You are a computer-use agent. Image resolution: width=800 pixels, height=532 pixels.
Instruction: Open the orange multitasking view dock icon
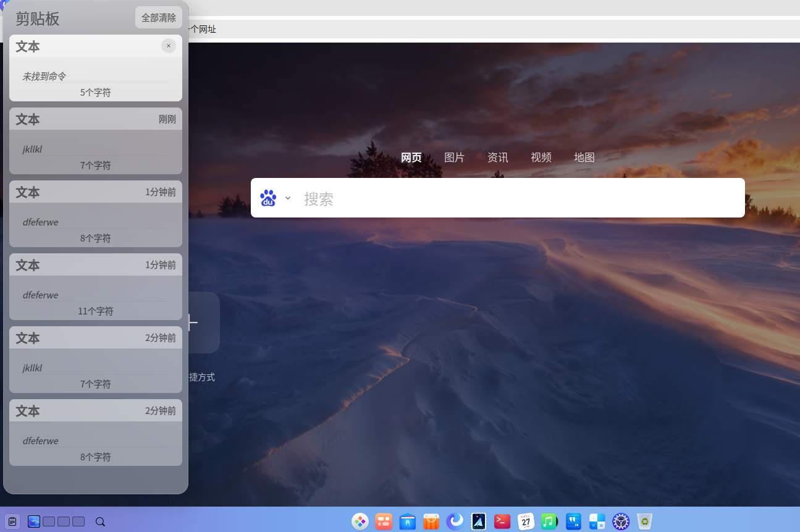pyautogui.click(x=384, y=521)
